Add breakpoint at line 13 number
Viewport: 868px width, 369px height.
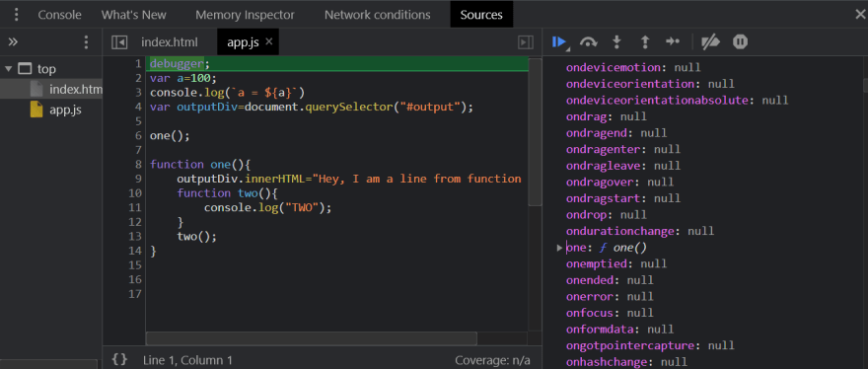[135, 236]
